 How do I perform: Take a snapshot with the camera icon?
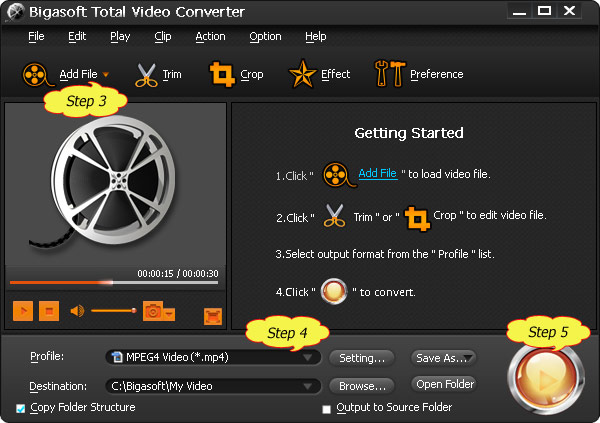tap(153, 311)
